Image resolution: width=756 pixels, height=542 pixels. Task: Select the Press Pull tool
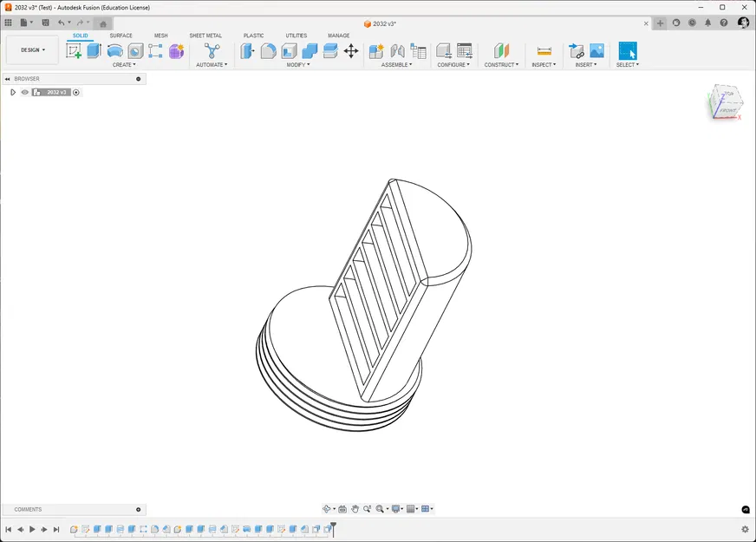(247, 50)
